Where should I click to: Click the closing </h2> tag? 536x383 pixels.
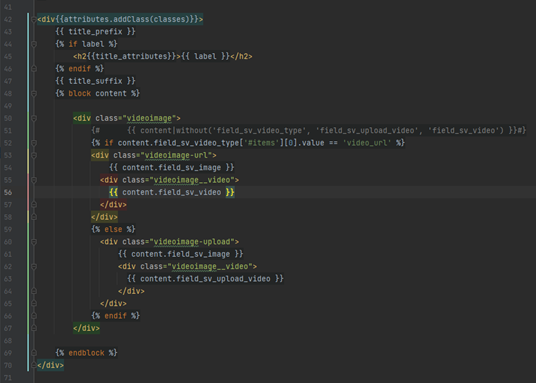coord(241,56)
